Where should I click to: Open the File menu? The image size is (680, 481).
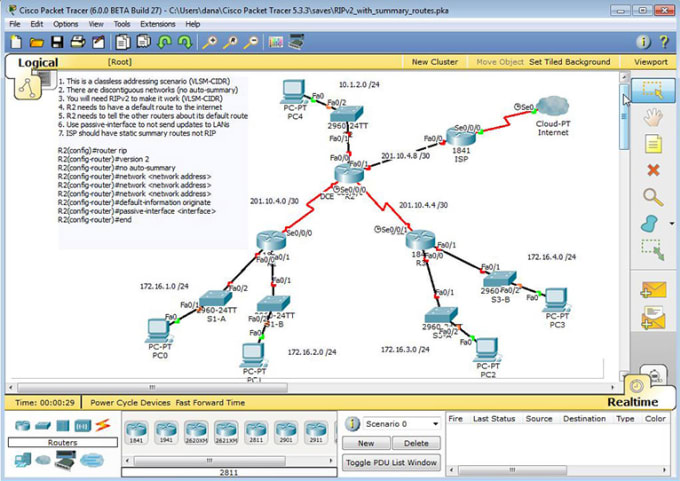pyautogui.click(x=15, y=24)
